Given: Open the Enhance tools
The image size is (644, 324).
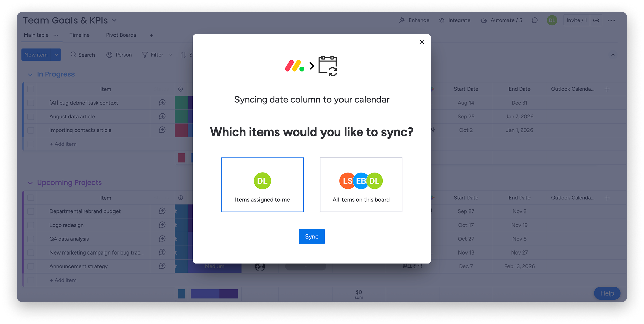Looking at the screenshot, I should [414, 20].
